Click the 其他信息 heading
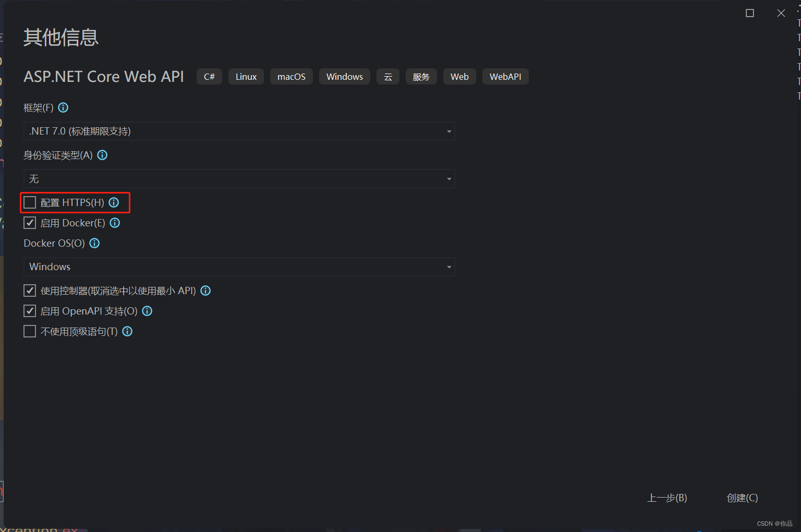The width and height of the screenshot is (801, 532). coord(61,37)
